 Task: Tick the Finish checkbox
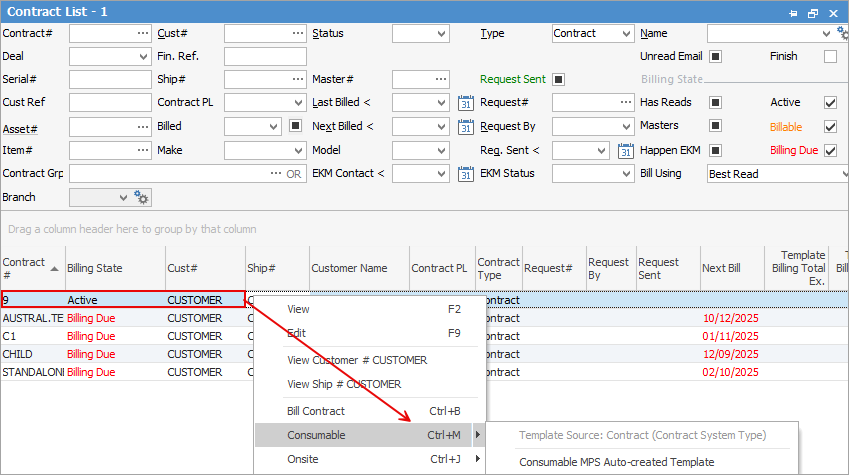(830, 56)
